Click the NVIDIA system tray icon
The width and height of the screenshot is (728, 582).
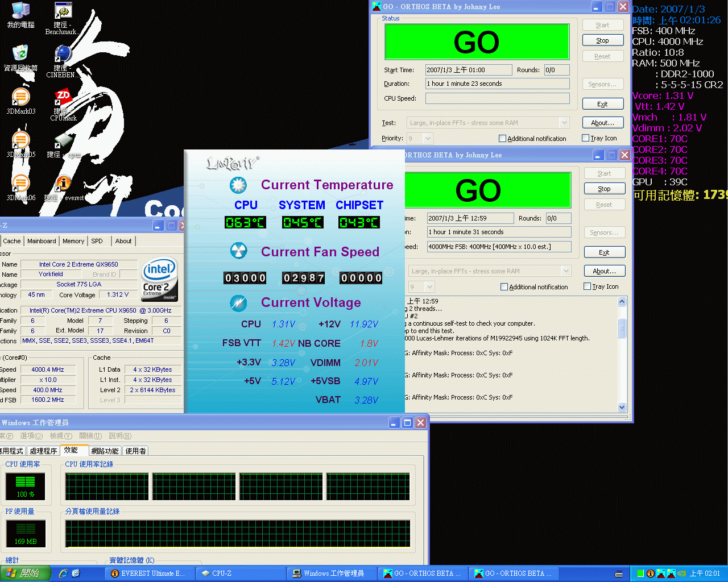point(681,573)
